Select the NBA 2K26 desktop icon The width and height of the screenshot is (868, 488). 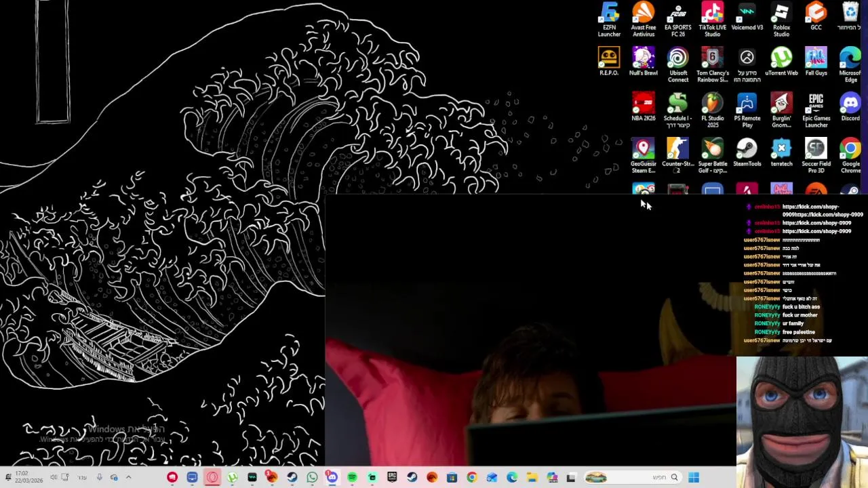click(x=644, y=107)
